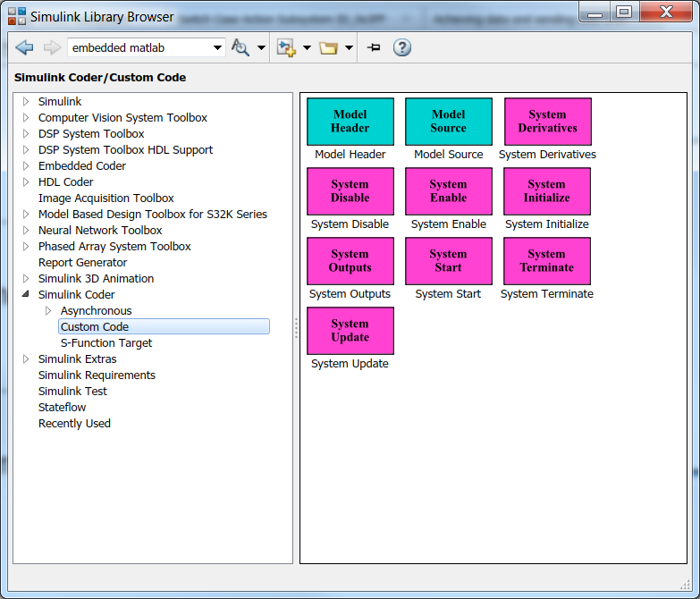Click the panel splitter handle dots
Viewport: 700px width, 599px height.
[x=296, y=328]
